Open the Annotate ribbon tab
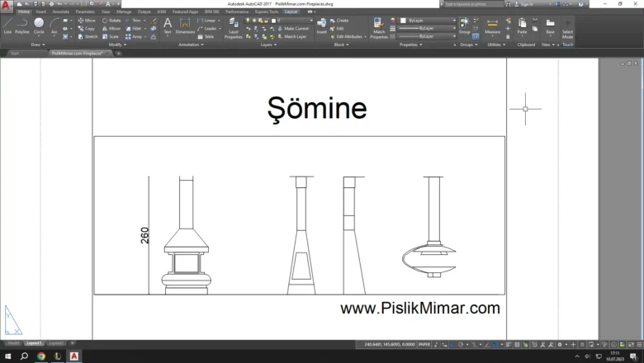 tap(61, 12)
